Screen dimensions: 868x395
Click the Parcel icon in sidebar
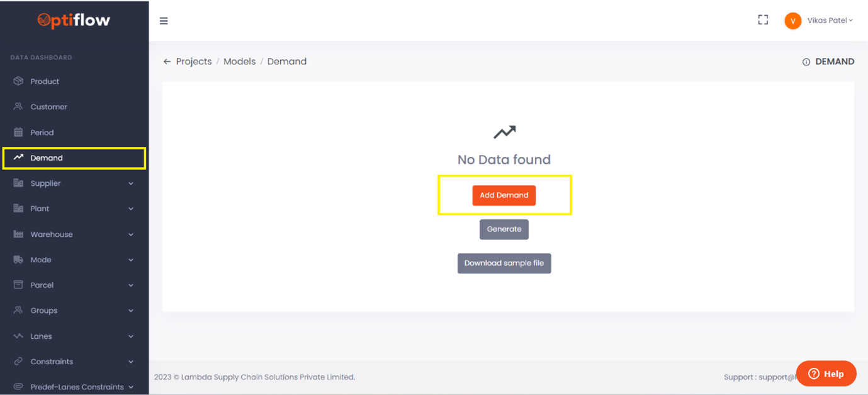pyautogui.click(x=18, y=285)
